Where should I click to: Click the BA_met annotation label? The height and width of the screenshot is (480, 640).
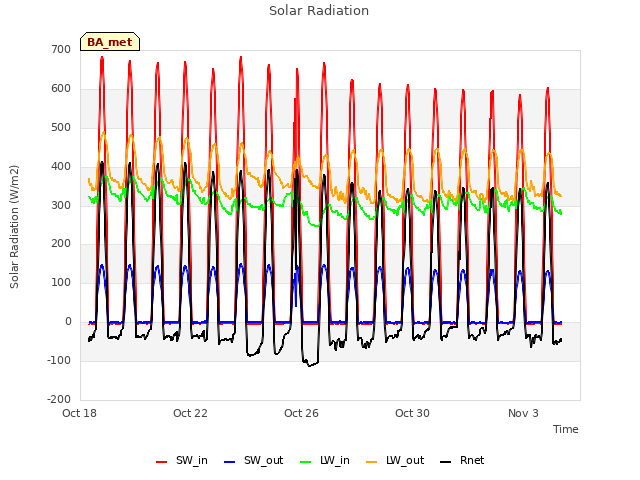pyautogui.click(x=110, y=42)
